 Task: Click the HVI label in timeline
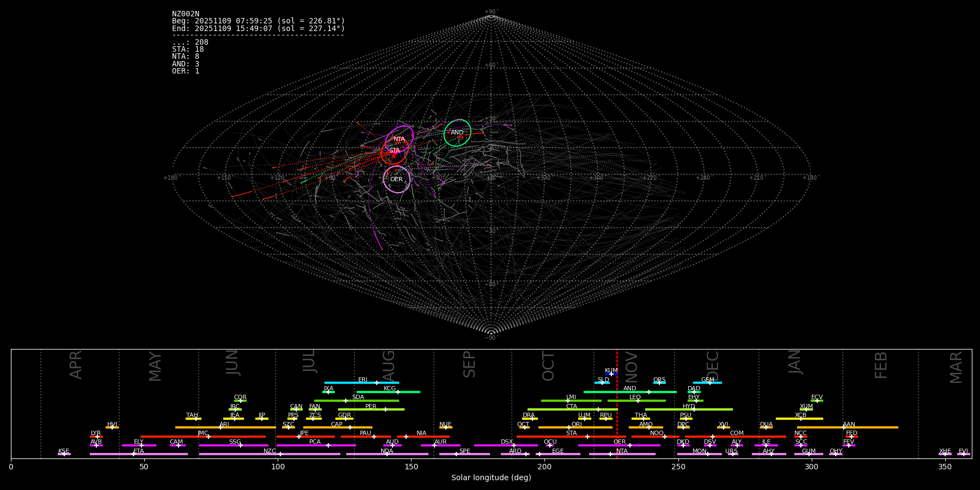click(112, 424)
